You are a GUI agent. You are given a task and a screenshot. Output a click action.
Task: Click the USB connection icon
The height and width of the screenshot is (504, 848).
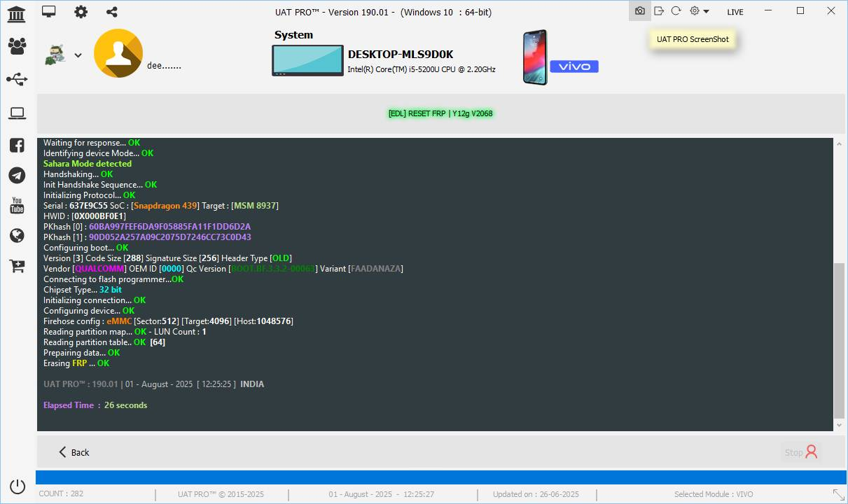[x=17, y=79]
